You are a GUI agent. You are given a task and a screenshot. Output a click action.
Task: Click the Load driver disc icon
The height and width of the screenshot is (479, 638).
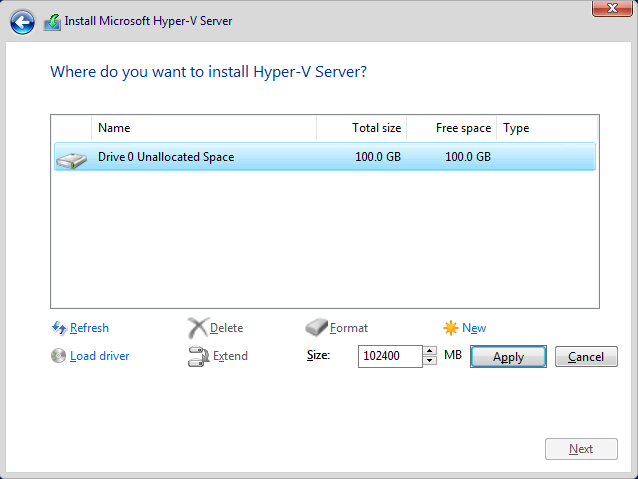pyautogui.click(x=58, y=356)
